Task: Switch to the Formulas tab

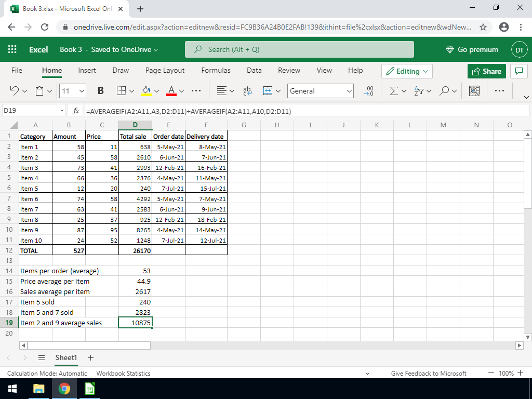Action: (x=216, y=70)
